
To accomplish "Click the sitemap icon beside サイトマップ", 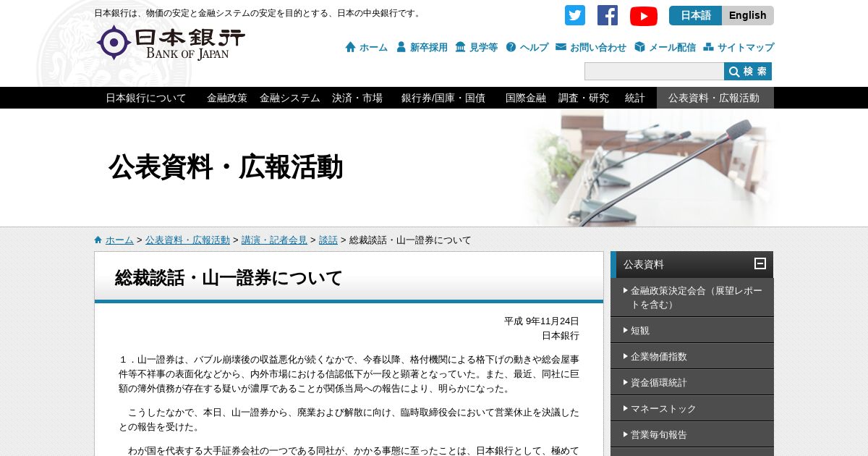I will [x=709, y=47].
